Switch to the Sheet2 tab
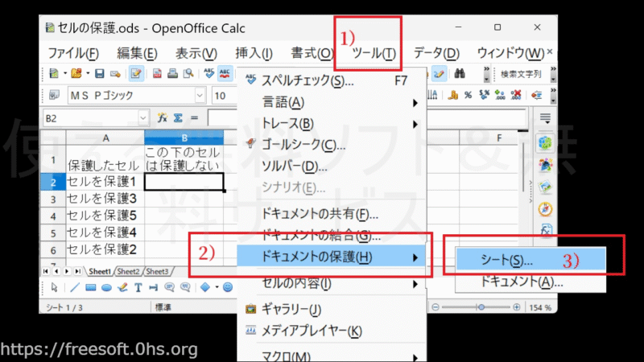 click(x=129, y=272)
